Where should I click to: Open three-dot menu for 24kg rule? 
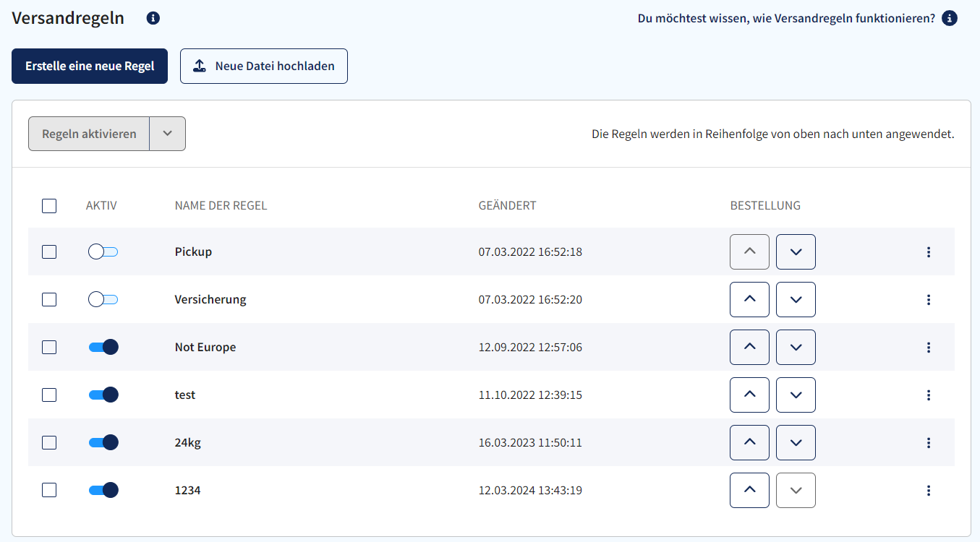coord(929,443)
